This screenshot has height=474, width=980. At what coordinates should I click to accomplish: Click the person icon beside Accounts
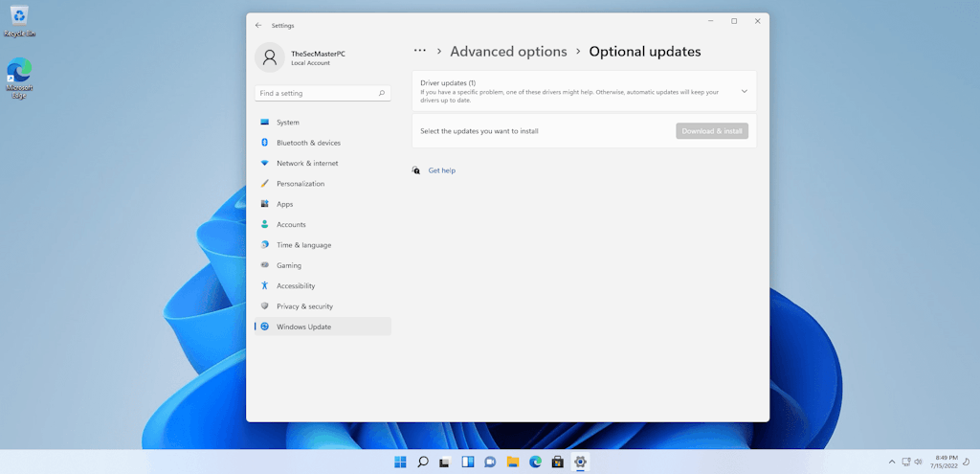point(264,224)
